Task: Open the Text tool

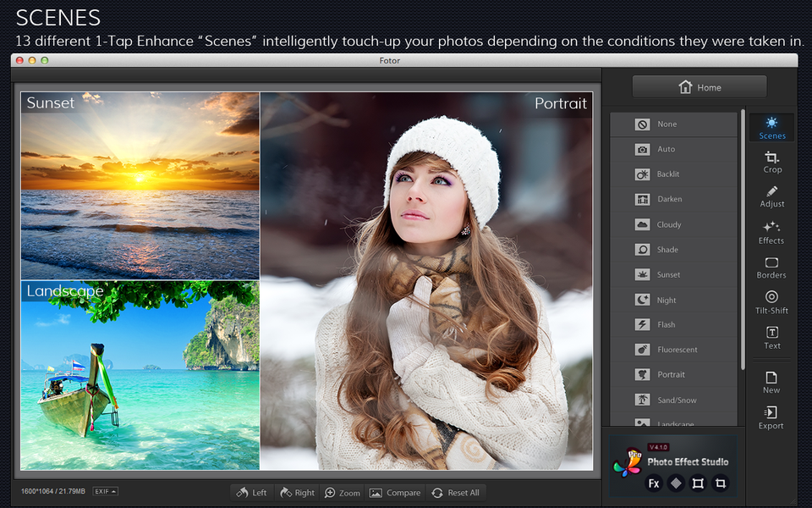Action: 771,338
